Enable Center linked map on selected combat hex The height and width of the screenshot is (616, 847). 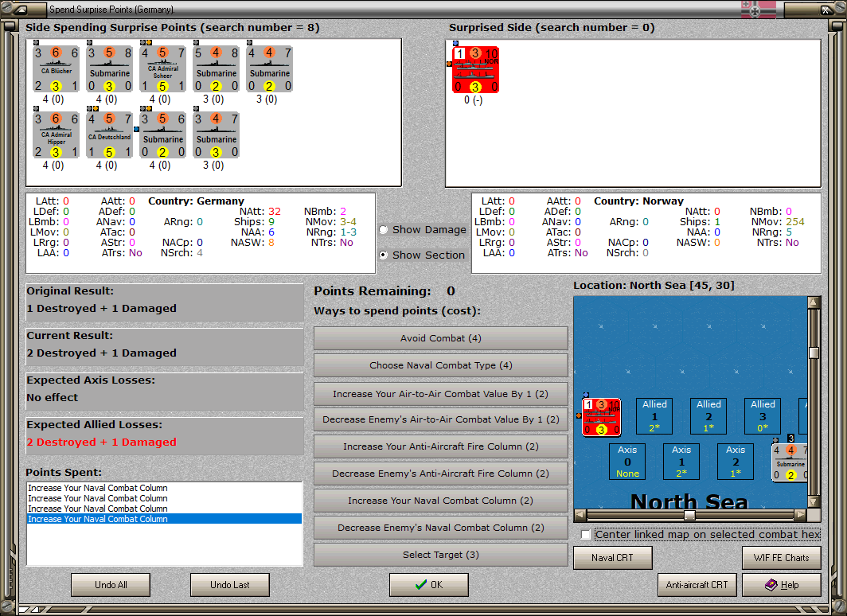tap(586, 535)
